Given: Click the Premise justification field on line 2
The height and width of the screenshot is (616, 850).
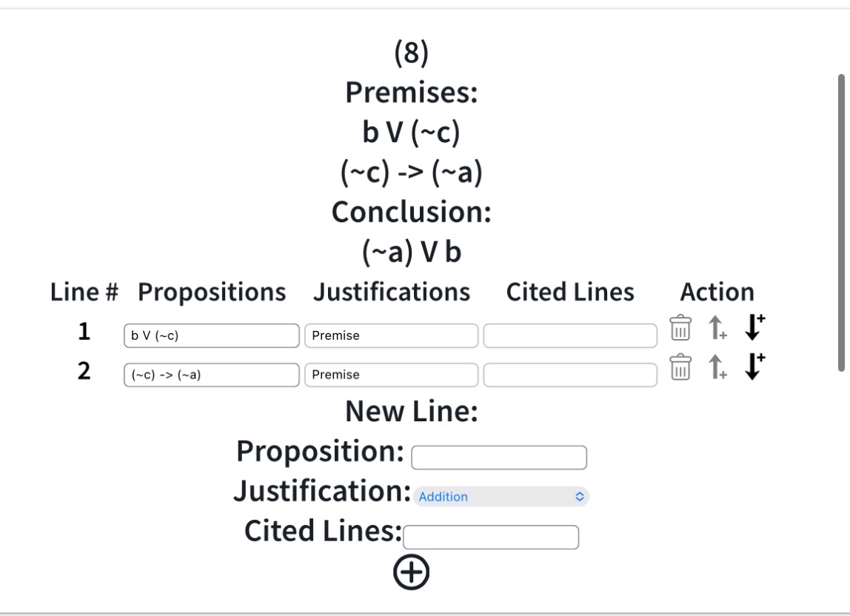Looking at the screenshot, I should (x=391, y=375).
